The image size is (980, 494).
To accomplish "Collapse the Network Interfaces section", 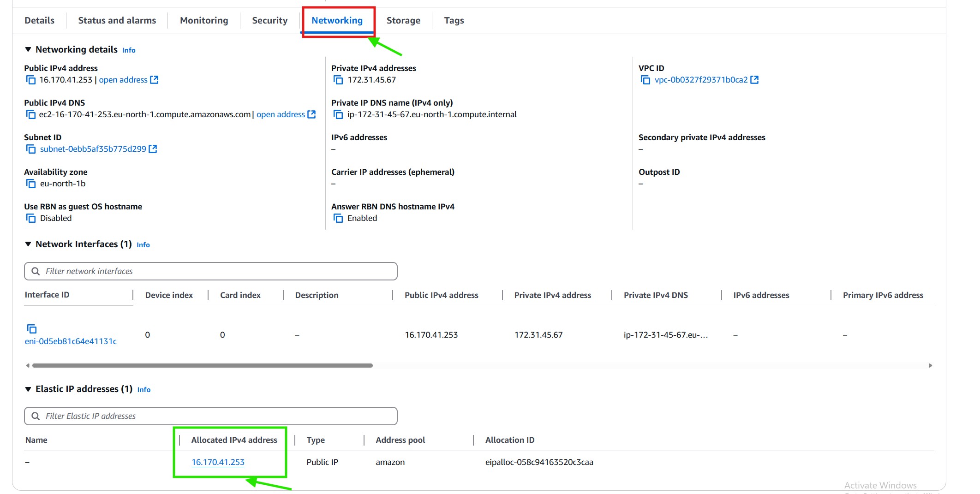I will [28, 244].
